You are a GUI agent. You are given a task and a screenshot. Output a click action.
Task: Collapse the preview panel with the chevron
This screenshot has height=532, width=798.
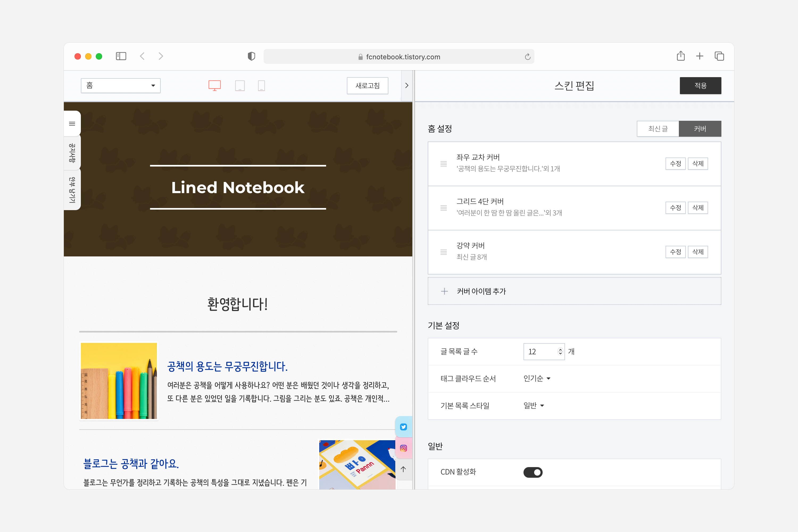point(407,85)
